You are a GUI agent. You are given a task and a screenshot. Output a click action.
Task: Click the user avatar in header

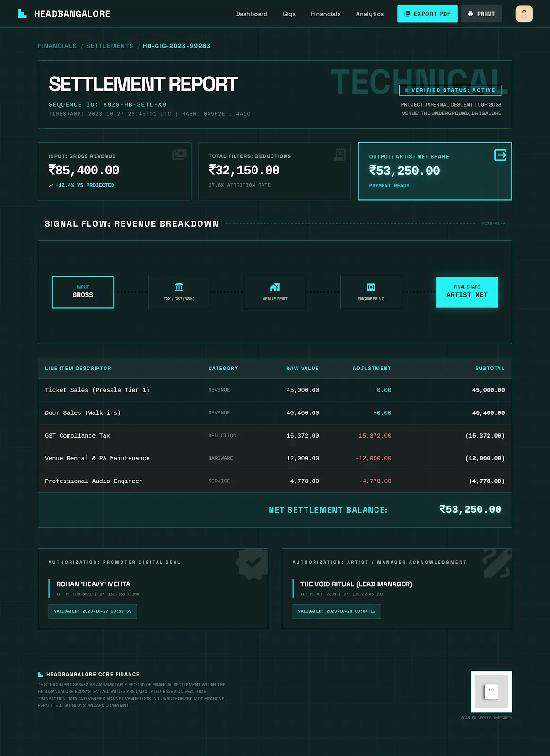(x=524, y=14)
